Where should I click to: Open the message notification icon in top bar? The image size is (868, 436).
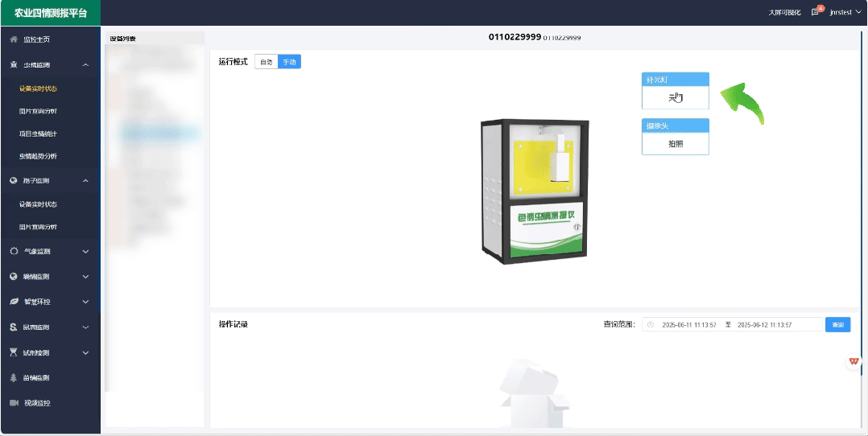coord(816,12)
